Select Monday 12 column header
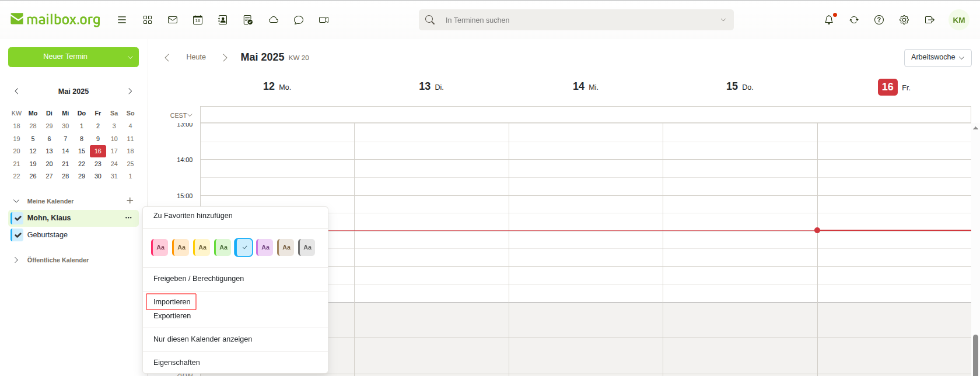 pos(277,86)
